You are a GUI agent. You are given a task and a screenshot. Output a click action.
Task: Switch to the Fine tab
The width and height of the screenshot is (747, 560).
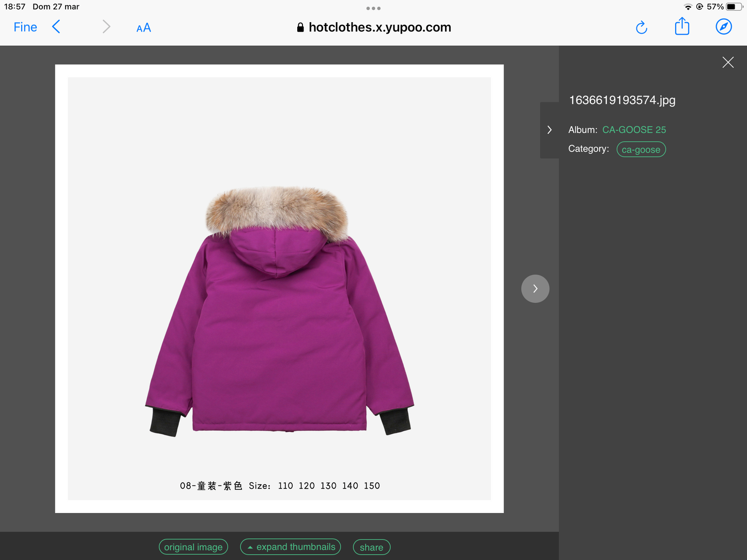pyautogui.click(x=25, y=27)
